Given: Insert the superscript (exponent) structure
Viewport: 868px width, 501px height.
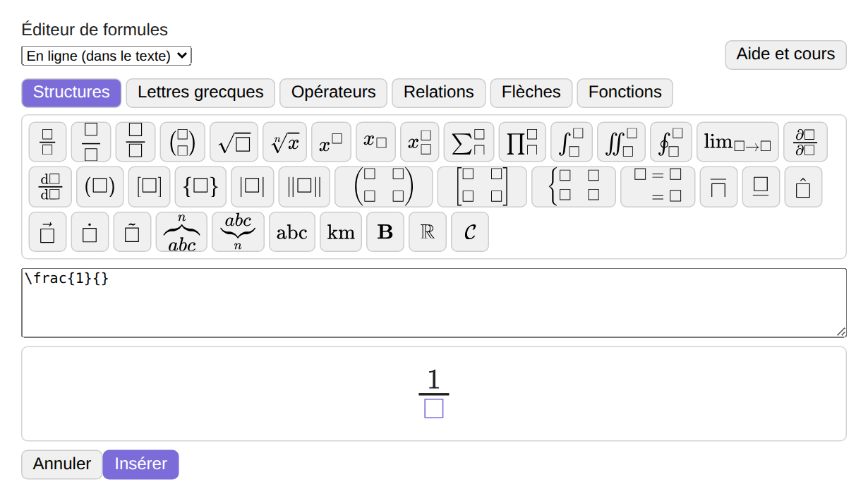Looking at the screenshot, I should (x=332, y=142).
